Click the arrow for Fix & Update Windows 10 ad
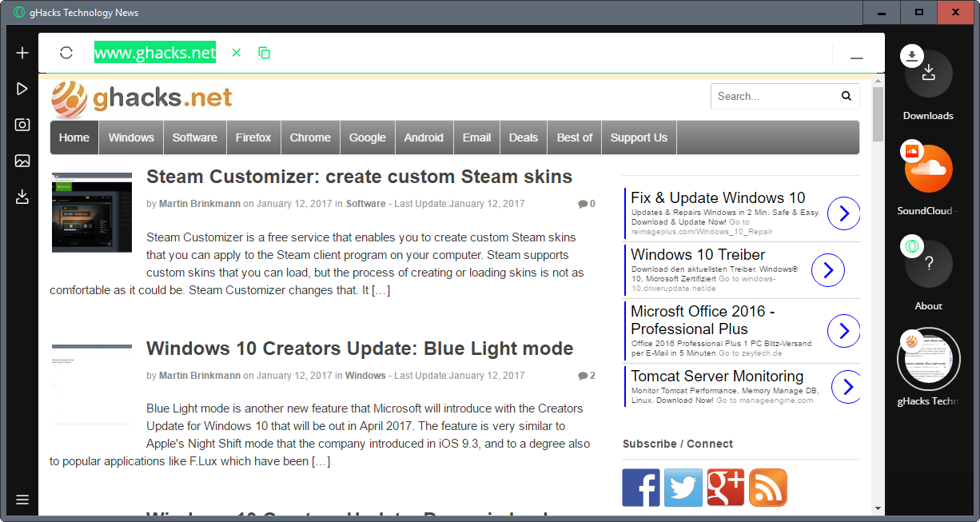 point(843,213)
